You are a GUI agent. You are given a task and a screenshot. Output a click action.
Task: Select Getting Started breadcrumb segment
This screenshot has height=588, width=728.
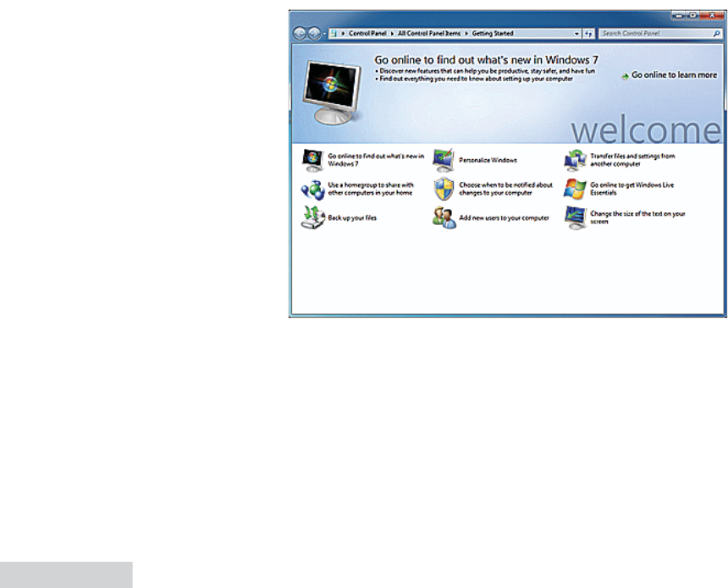pyautogui.click(x=492, y=33)
